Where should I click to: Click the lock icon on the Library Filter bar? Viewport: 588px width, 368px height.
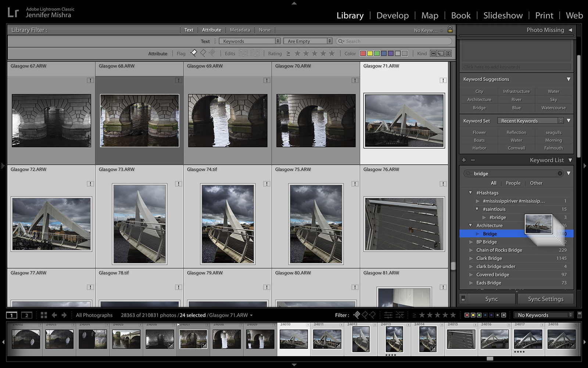point(450,30)
